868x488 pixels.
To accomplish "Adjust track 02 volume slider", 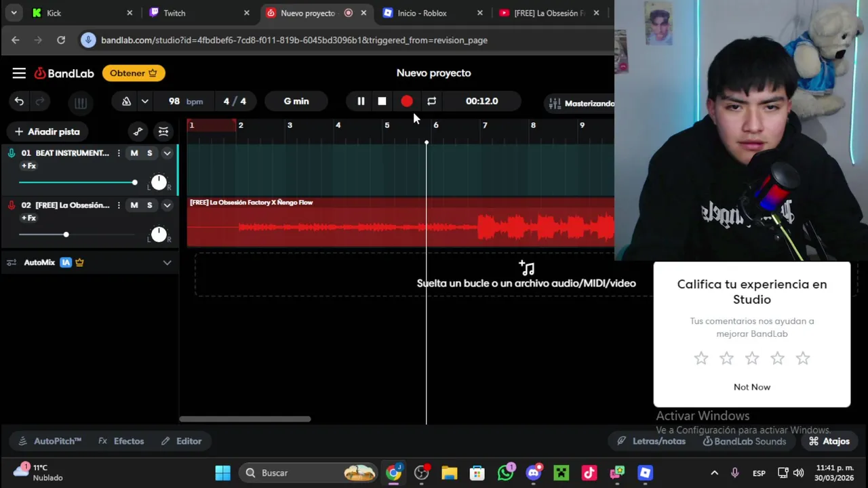I will click(78, 235).
